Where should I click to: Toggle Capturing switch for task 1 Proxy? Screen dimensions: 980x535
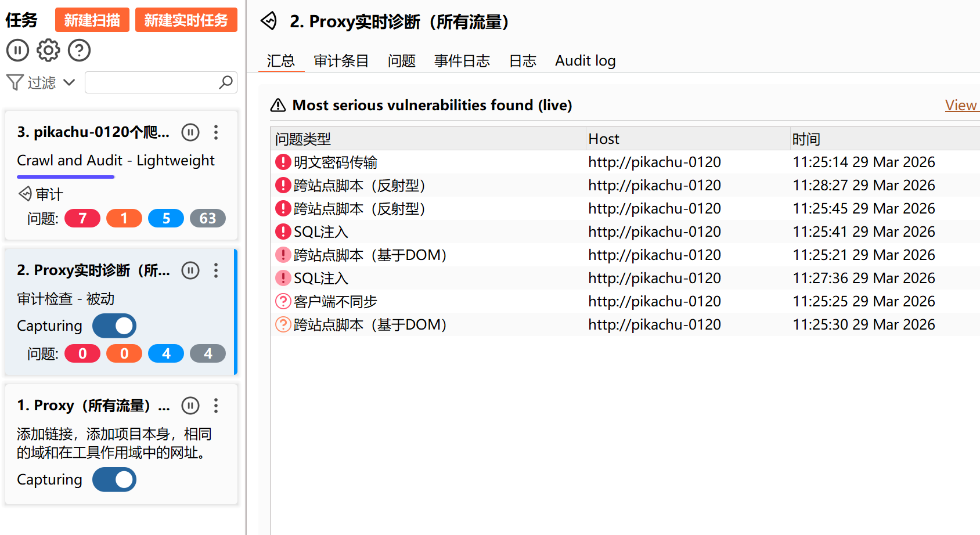pyautogui.click(x=114, y=480)
